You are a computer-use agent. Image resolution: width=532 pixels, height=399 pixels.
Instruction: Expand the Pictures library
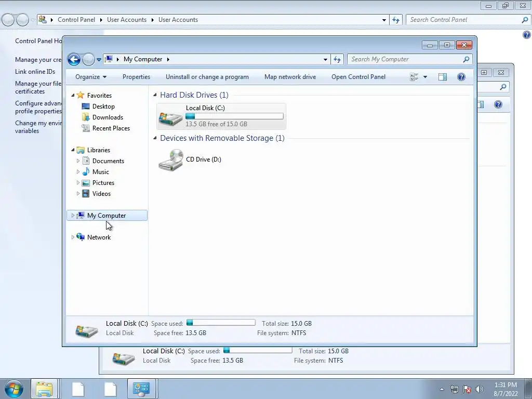[x=78, y=182]
